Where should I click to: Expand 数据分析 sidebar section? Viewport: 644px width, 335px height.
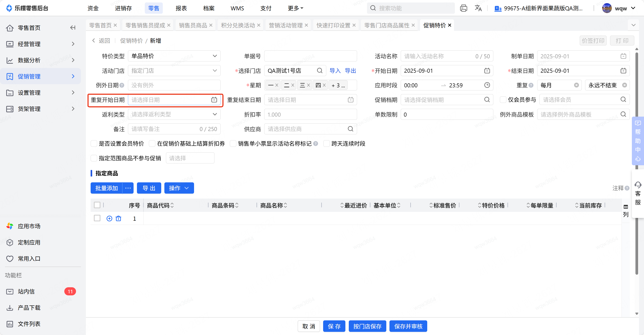pyautogui.click(x=40, y=60)
